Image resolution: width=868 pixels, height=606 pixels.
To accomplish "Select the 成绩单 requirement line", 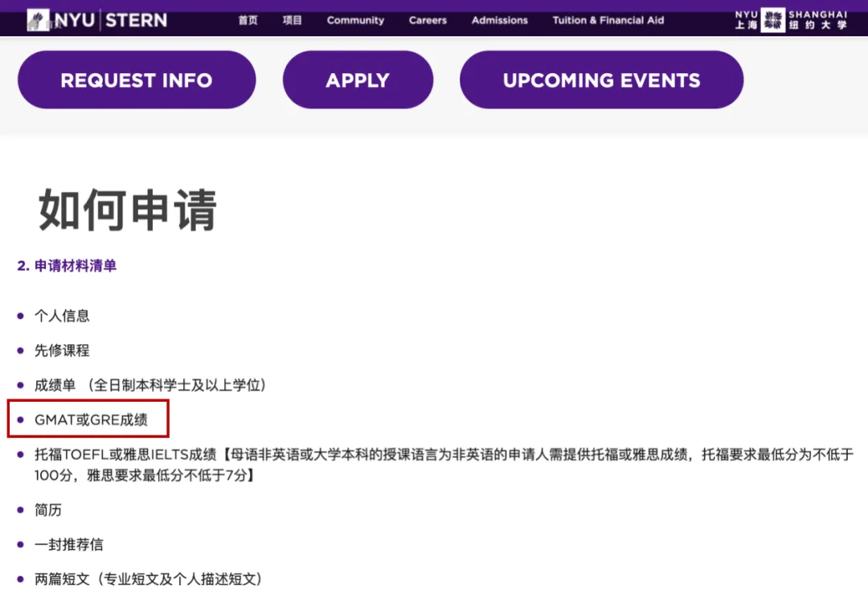I will [x=149, y=385].
